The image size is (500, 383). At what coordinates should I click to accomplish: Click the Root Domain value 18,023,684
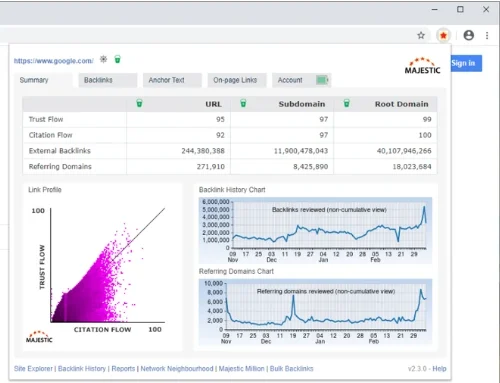click(412, 166)
